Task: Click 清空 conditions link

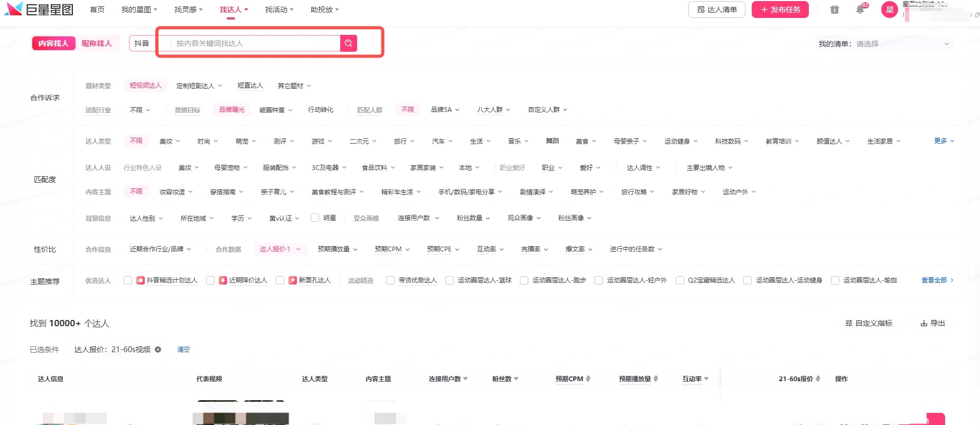Action: (x=183, y=350)
